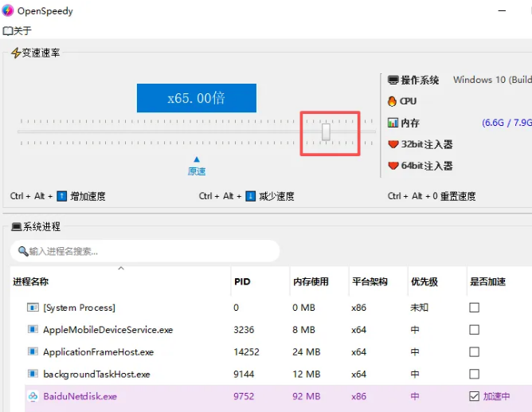
Task: Enable acceleration for AppleMobileDeviceService.exe
Action: coord(475,330)
